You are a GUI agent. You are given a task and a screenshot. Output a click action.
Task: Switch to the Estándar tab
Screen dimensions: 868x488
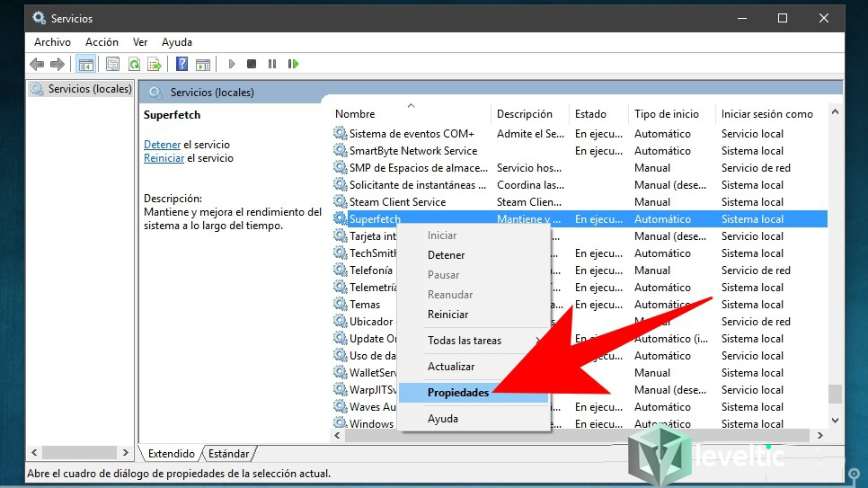point(228,454)
